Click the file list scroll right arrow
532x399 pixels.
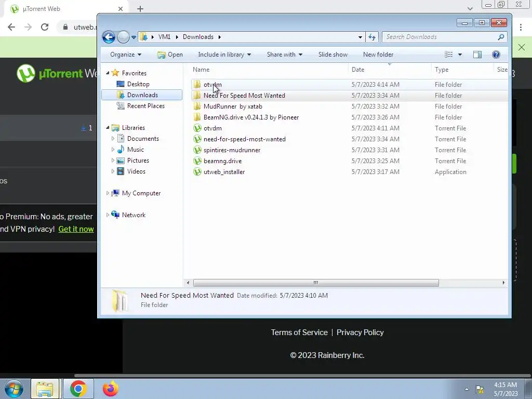click(x=503, y=283)
